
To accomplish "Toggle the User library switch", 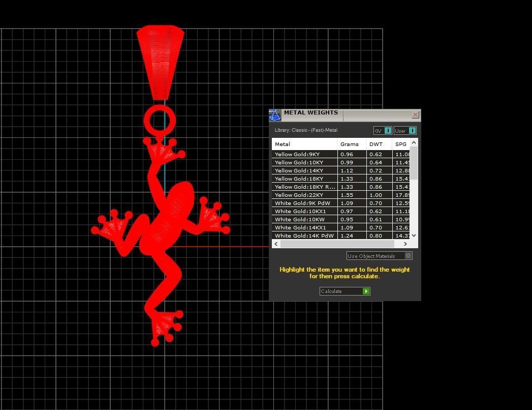I will (x=405, y=131).
